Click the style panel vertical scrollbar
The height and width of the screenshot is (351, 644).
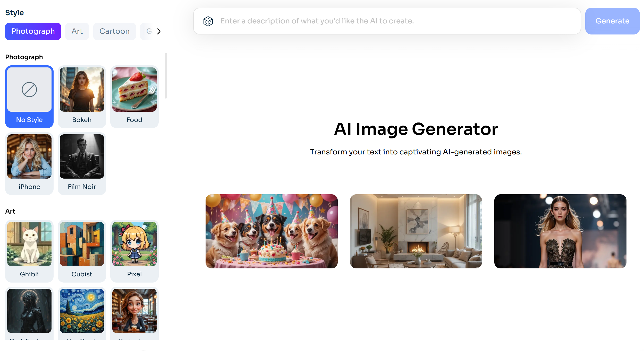tap(166, 76)
